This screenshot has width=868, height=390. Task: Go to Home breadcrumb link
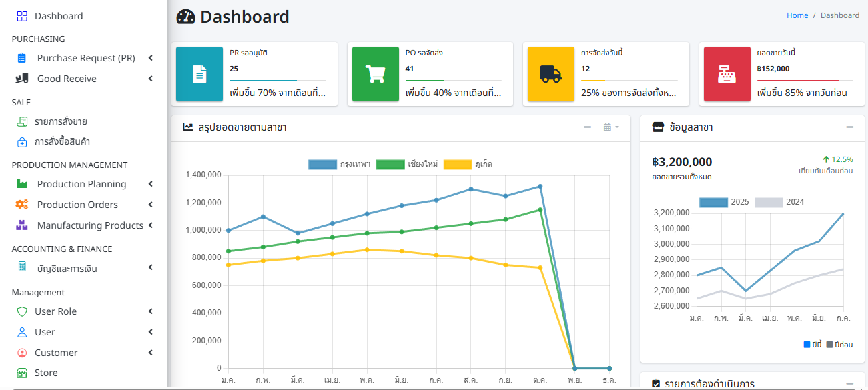(797, 15)
